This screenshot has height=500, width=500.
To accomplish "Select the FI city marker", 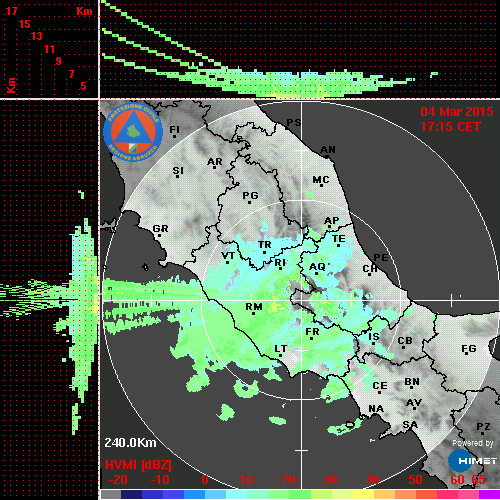I will [x=174, y=136].
